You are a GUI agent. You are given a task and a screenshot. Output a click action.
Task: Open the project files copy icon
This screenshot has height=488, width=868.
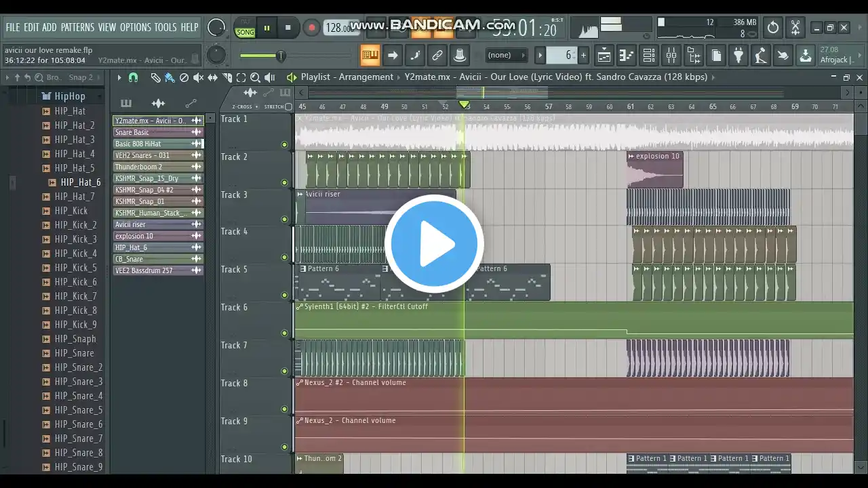tap(716, 56)
